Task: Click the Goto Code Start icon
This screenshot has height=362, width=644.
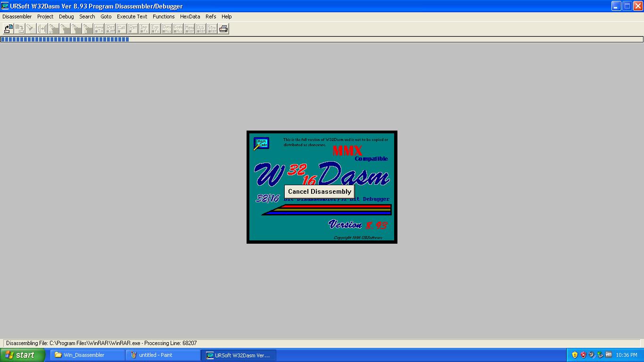Action: coord(53,29)
